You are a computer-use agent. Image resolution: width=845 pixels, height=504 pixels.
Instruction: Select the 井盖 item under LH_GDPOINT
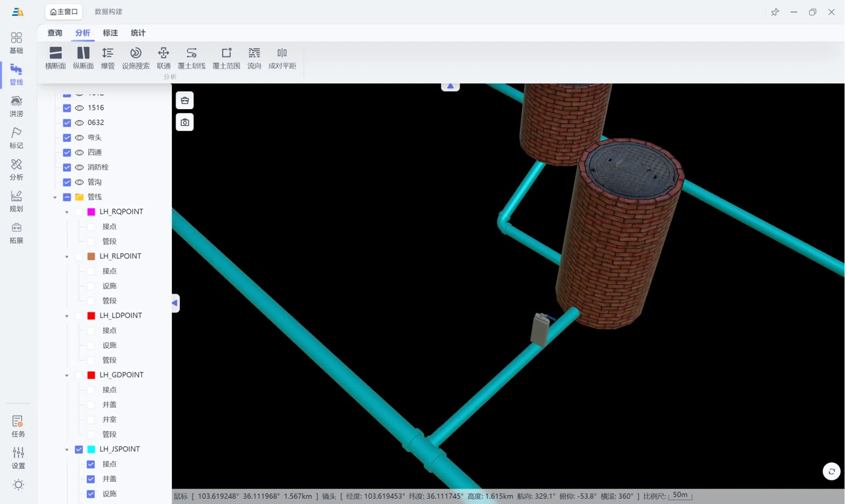(x=109, y=405)
